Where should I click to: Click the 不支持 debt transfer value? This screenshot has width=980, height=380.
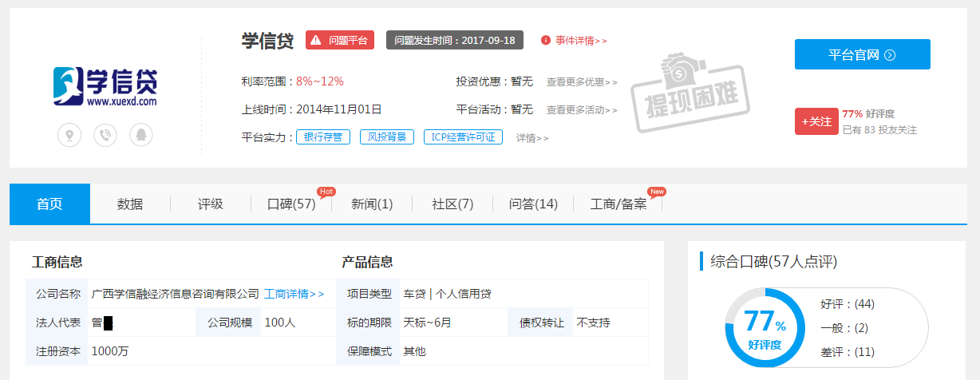click(593, 323)
